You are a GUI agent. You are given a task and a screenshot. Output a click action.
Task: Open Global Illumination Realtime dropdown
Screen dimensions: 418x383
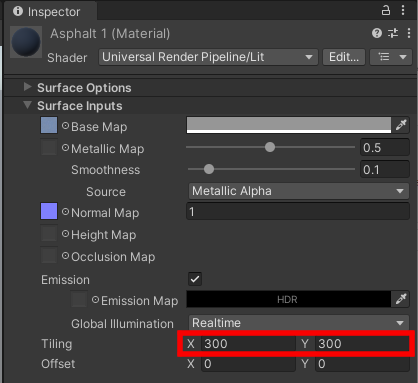[299, 323]
